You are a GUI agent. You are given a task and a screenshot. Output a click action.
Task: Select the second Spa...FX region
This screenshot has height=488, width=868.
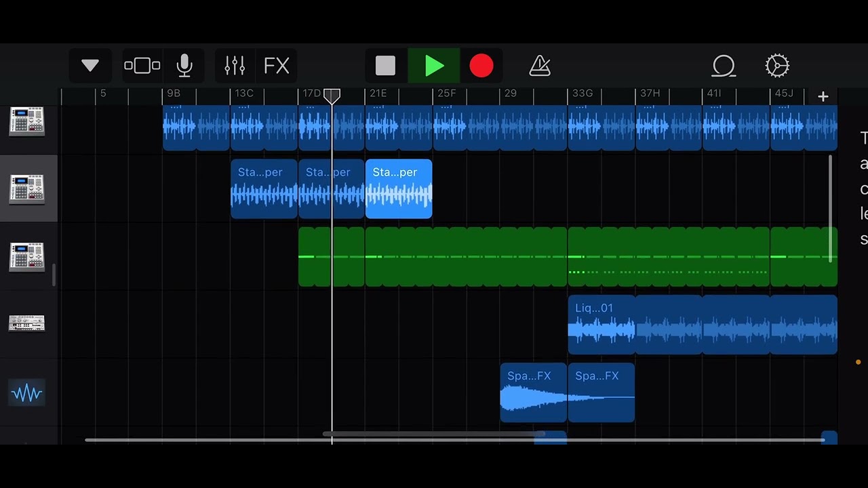(601, 392)
